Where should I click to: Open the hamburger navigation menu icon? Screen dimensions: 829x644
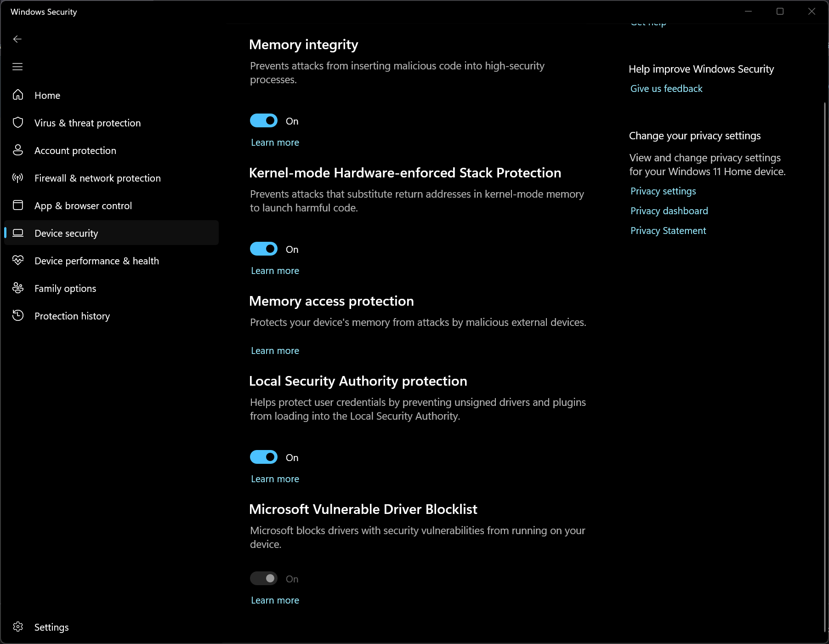tap(17, 67)
